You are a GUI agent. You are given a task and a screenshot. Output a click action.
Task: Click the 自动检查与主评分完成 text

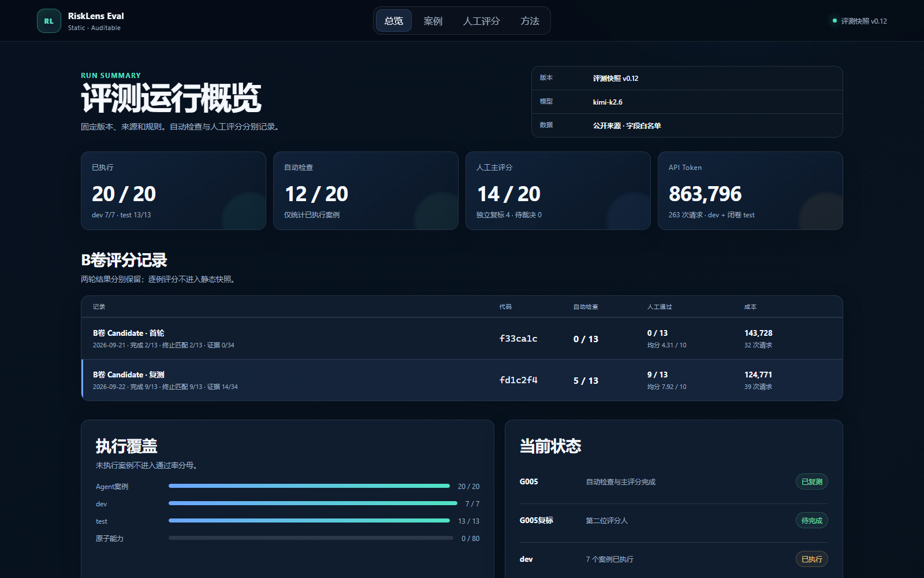[x=621, y=481]
